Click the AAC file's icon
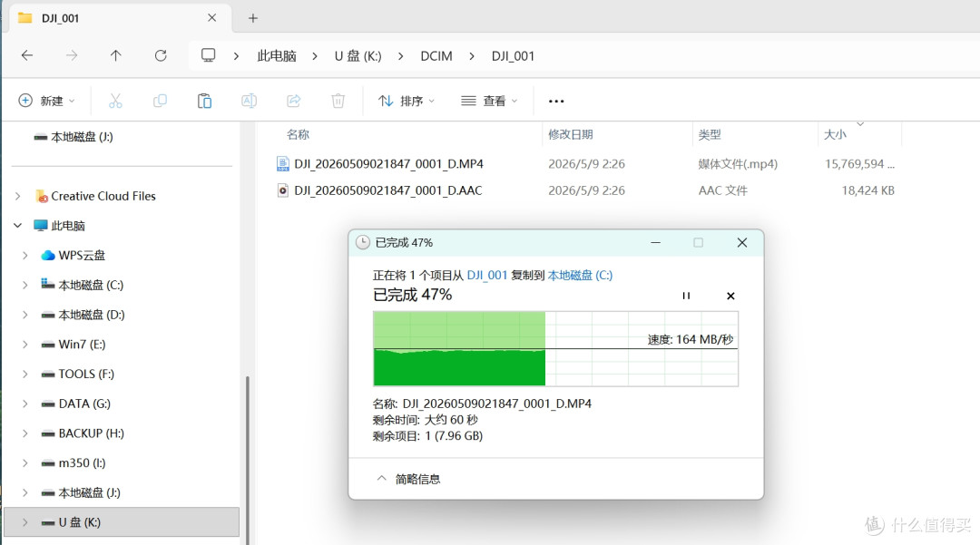 click(283, 190)
